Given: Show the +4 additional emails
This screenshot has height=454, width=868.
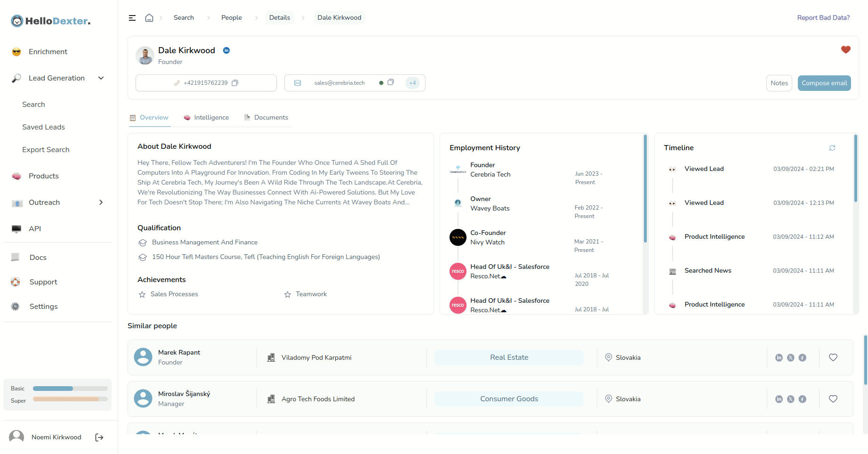Looking at the screenshot, I should tap(412, 83).
